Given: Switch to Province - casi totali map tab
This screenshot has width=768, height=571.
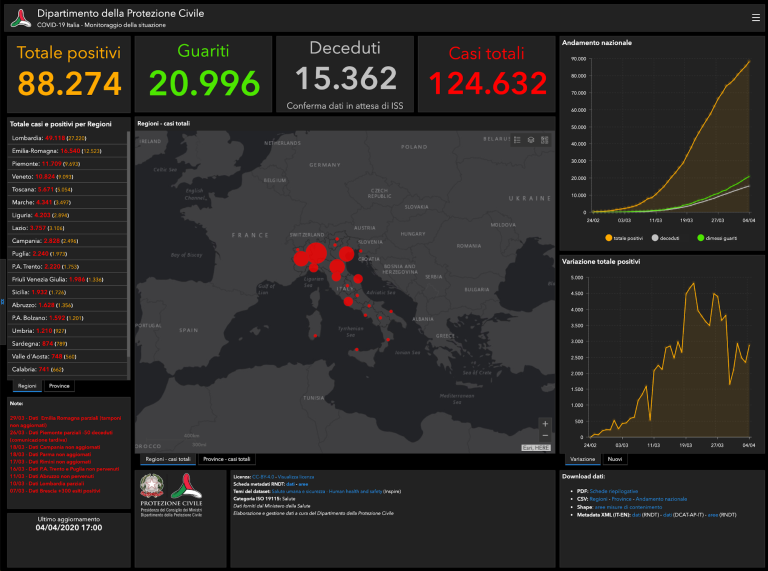Looking at the screenshot, I should point(227,459).
